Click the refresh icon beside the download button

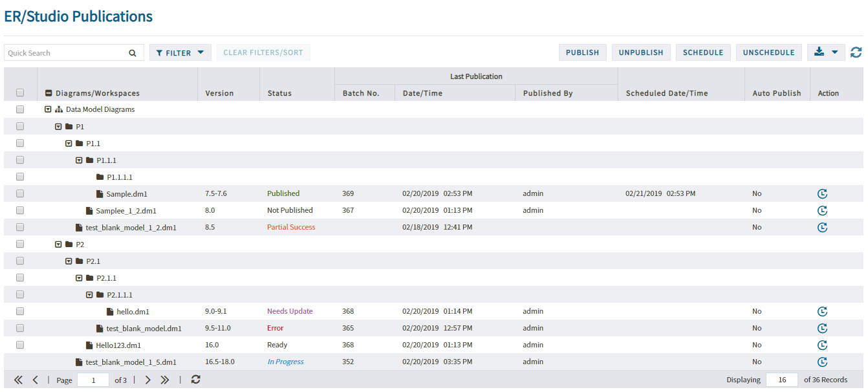(x=856, y=52)
